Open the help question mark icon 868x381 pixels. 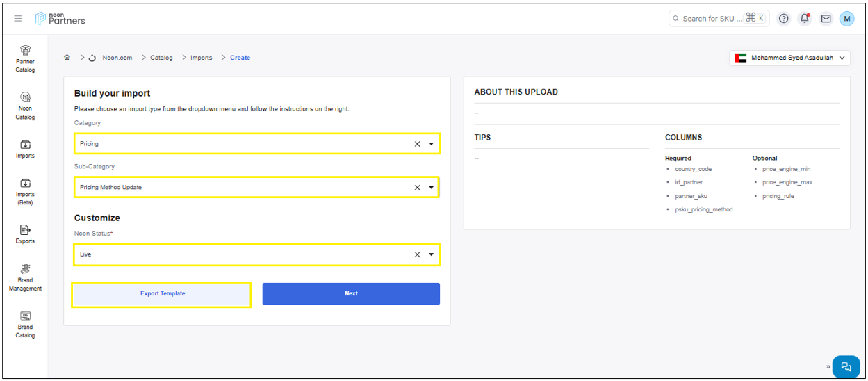pos(783,19)
